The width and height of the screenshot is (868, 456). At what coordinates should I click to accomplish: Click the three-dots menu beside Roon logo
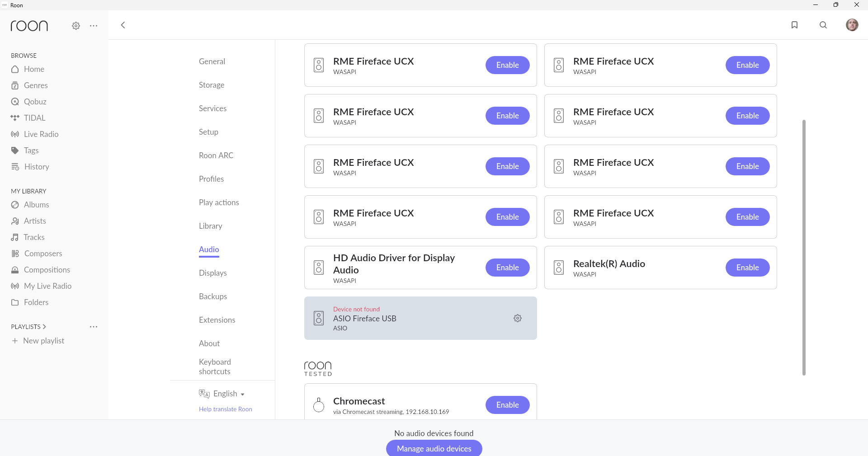click(x=94, y=26)
